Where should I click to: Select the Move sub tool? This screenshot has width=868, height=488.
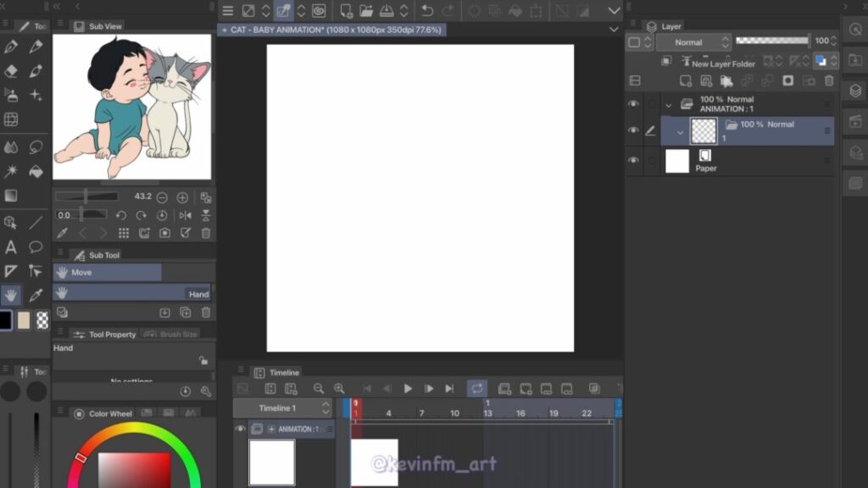(107, 273)
